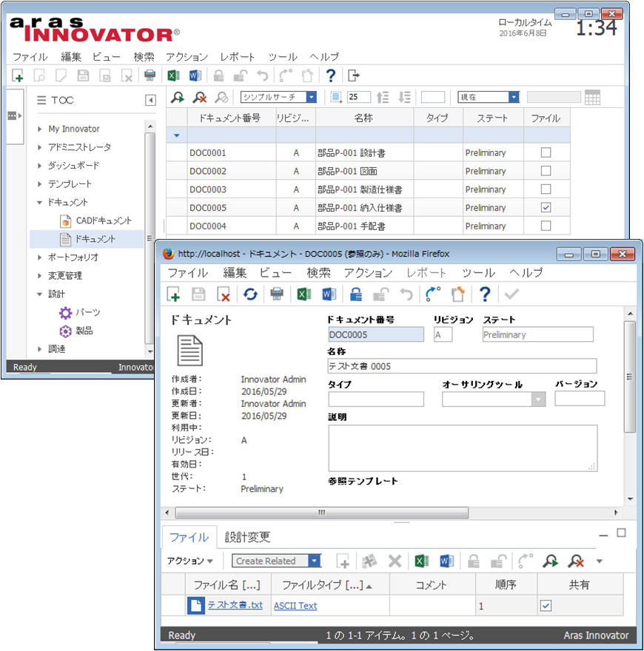
Task: Switch to the 設計変更 tab
Action: point(247,537)
